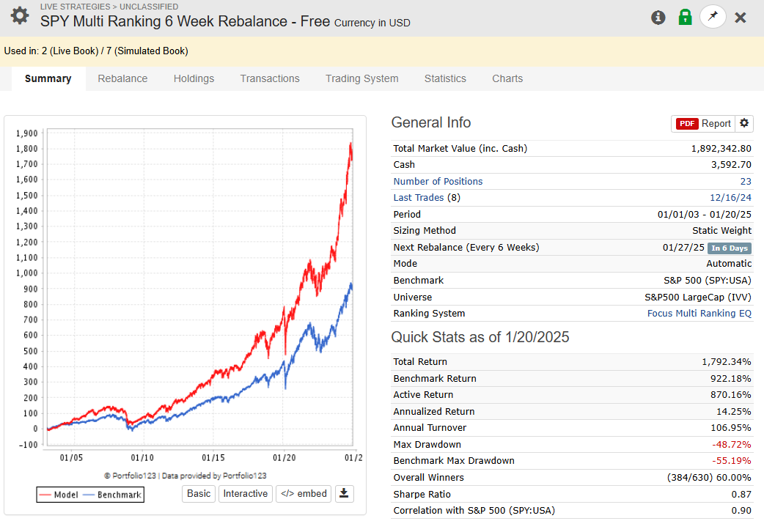Screen dimensions: 764x532
Task: Click the Sharpe Ratio value 0.87
Action: (x=741, y=494)
